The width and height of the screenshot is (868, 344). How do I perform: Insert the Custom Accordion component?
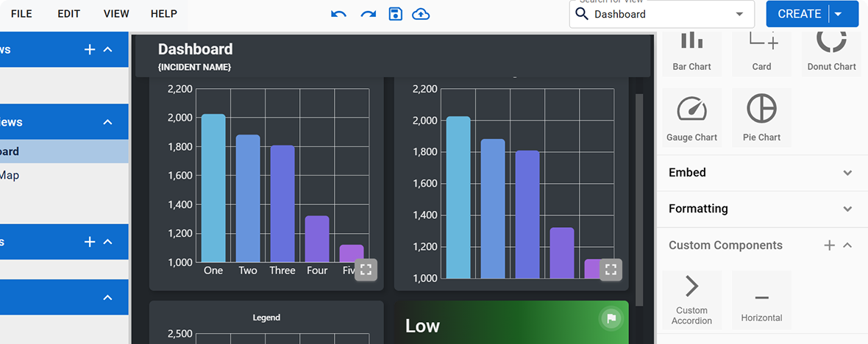click(691, 299)
